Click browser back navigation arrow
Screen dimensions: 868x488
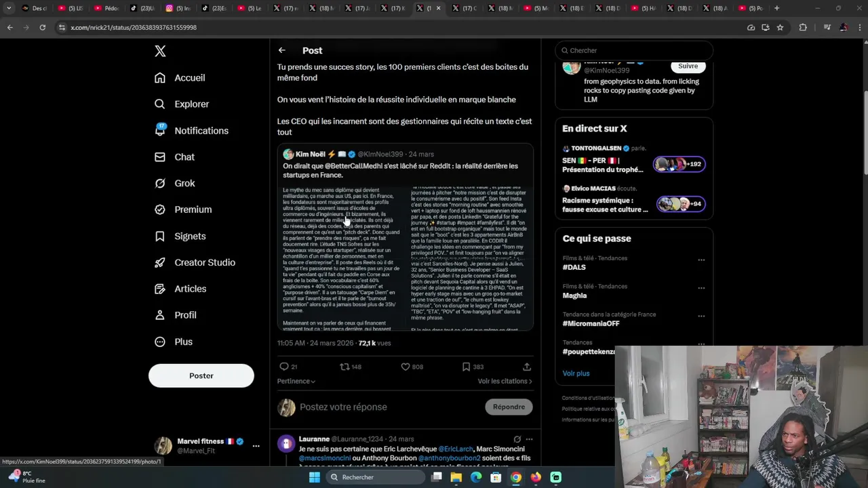[x=9, y=27]
